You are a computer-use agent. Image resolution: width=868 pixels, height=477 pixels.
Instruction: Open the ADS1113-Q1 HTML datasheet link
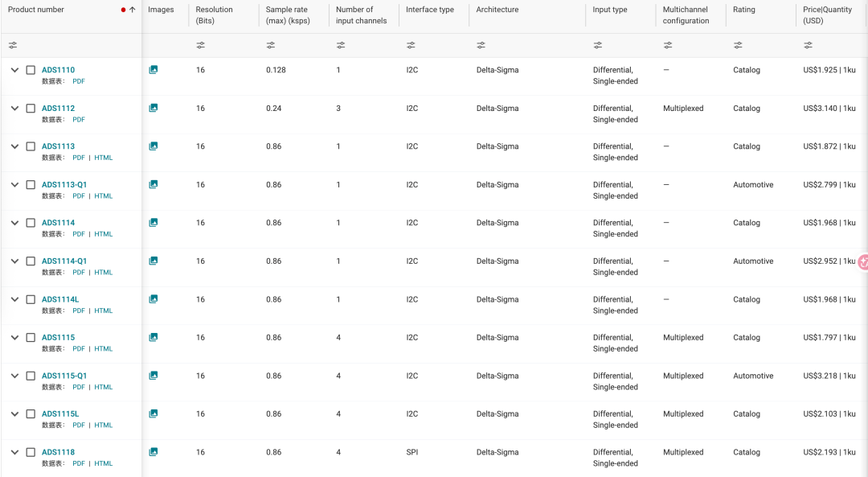(104, 196)
